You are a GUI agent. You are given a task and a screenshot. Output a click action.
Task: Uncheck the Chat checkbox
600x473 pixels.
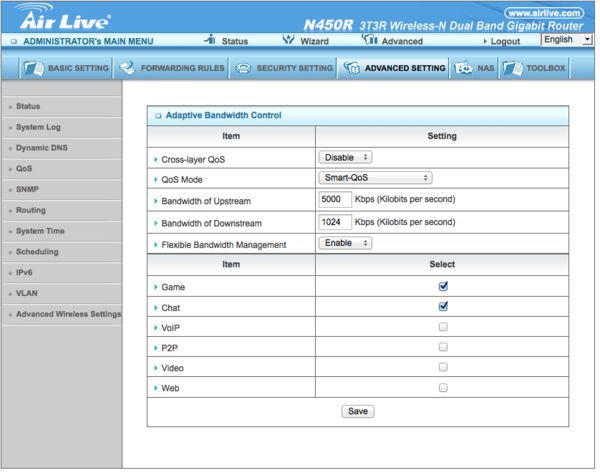coord(443,306)
